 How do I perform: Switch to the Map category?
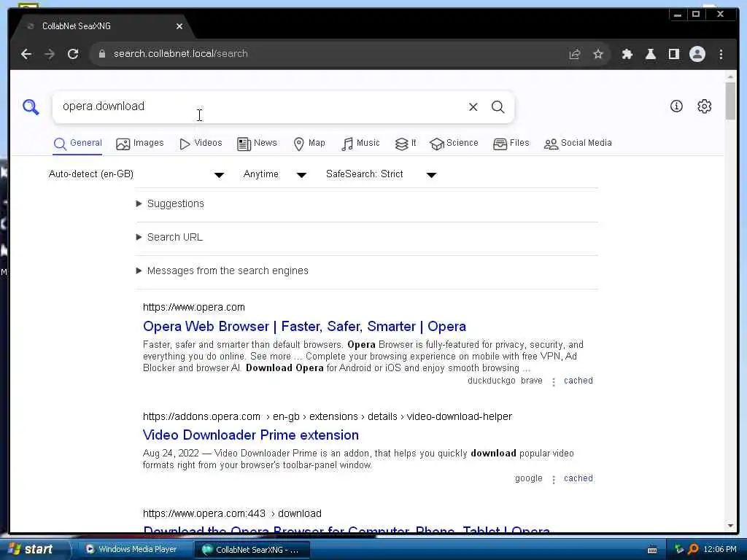[309, 144]
